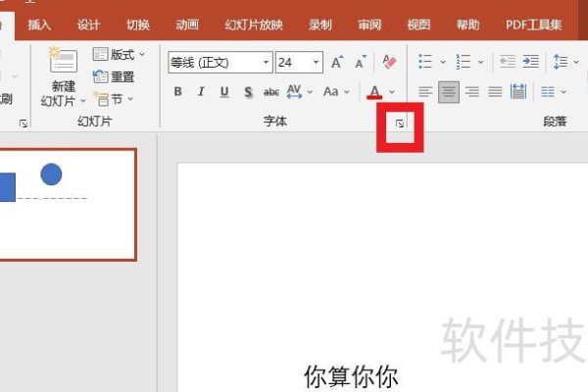Open the 插入 ribbon tab
The width and height of the screenshot is (588, 392).
pyautogui.click(x=39, y=24)
